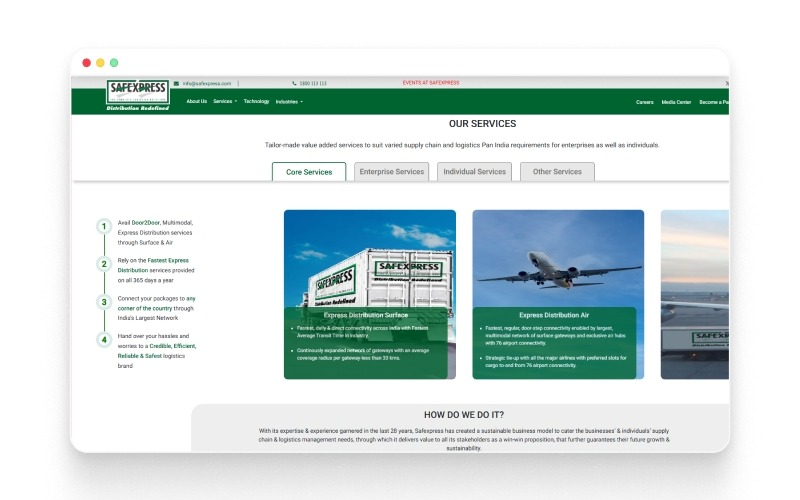Switch to the Individual Services tab

[474, 172]
